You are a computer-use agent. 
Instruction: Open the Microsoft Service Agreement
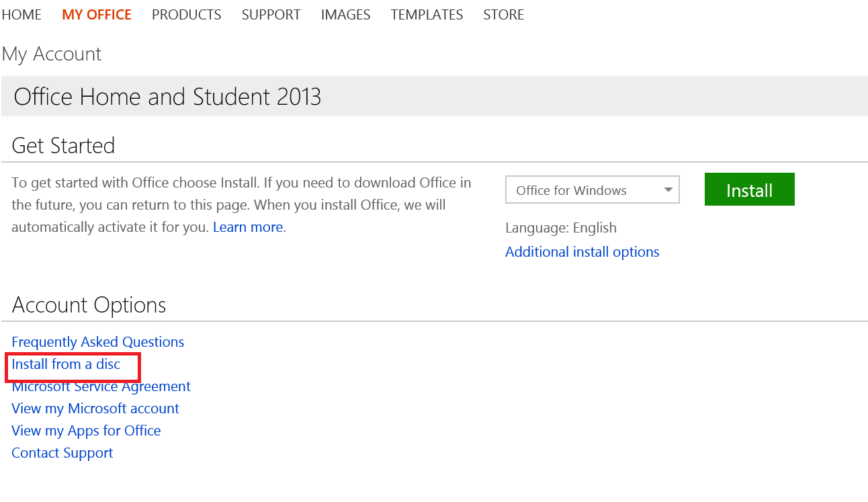point(100,386)
